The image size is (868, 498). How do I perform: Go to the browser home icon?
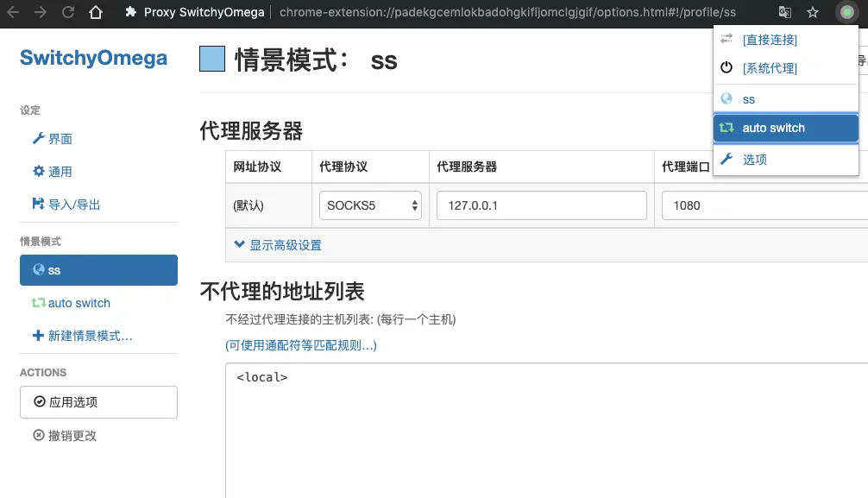click(96, 11)
